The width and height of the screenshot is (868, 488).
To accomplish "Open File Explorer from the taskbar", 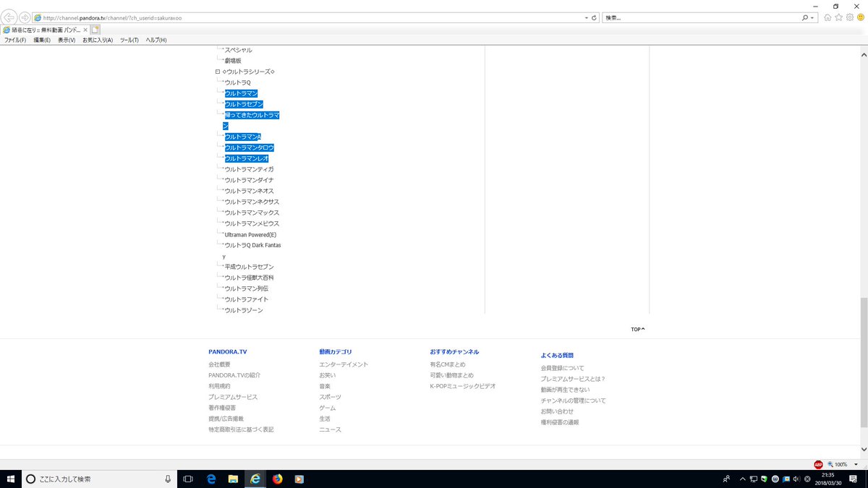I will tap(233, 479).
